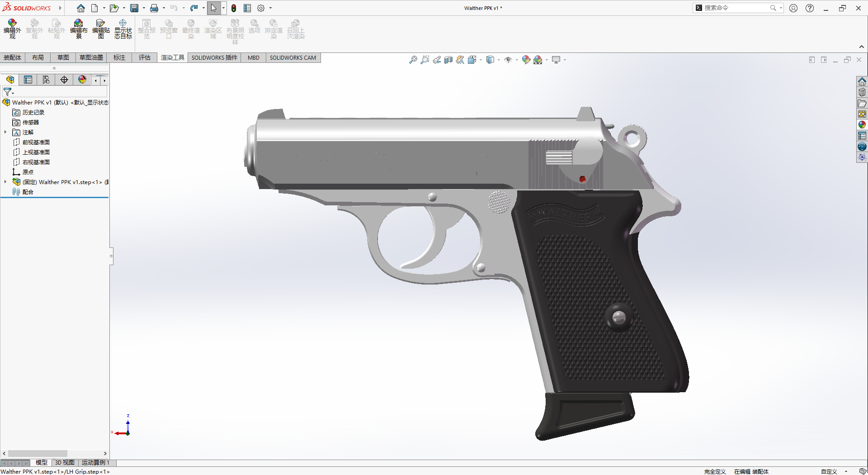Open Appearances color ball icon in task pane
868x475 pixels.
coord(862,125)
